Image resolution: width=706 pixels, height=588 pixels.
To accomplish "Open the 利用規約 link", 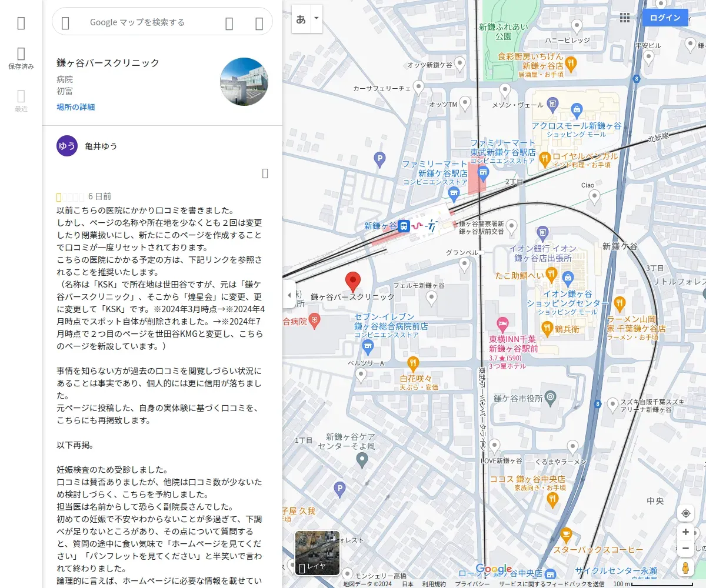I will [x=434, y=584].
